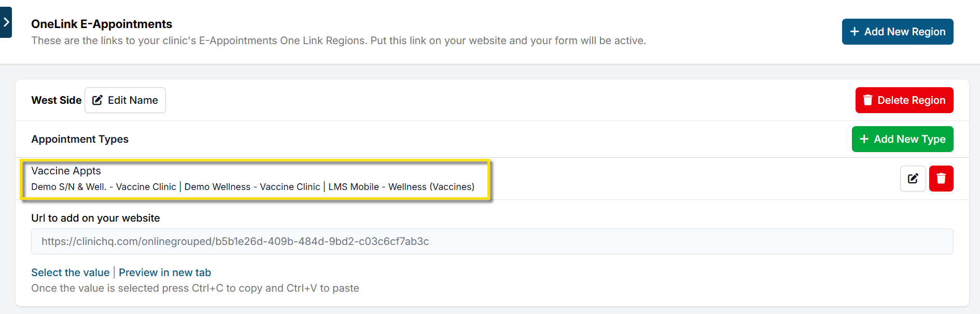Select the Vaccine Appts type title
Image resolution: width=980 pixels, height=314 pixels.
point(66,171)
